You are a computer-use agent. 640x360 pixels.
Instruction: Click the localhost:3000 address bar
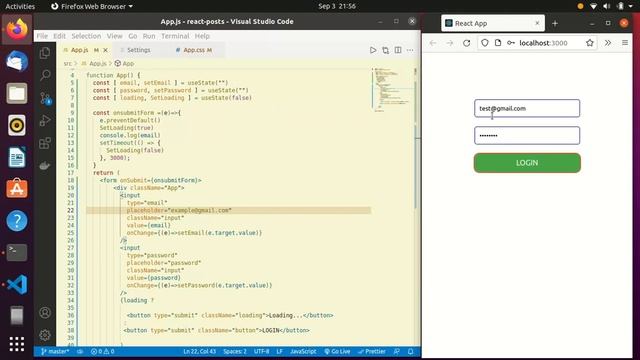(543, 43)
